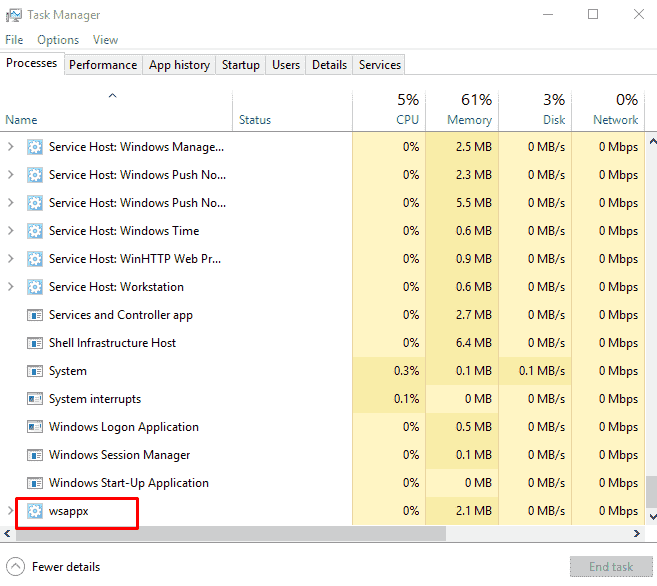Select the System interrupts row name

point(95,399)
